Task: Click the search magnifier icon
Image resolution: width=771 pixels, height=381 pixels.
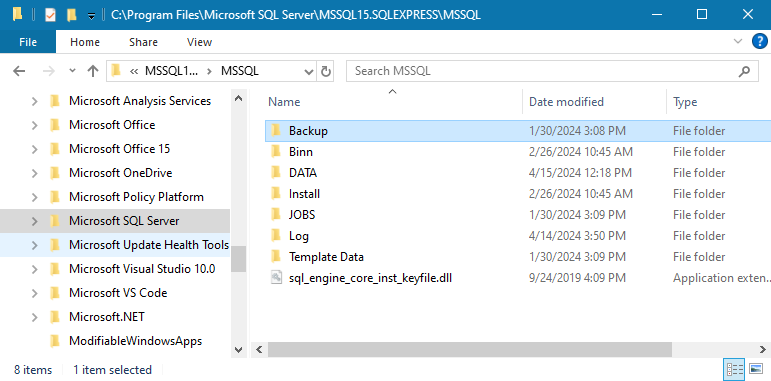Action: (745, 71)
